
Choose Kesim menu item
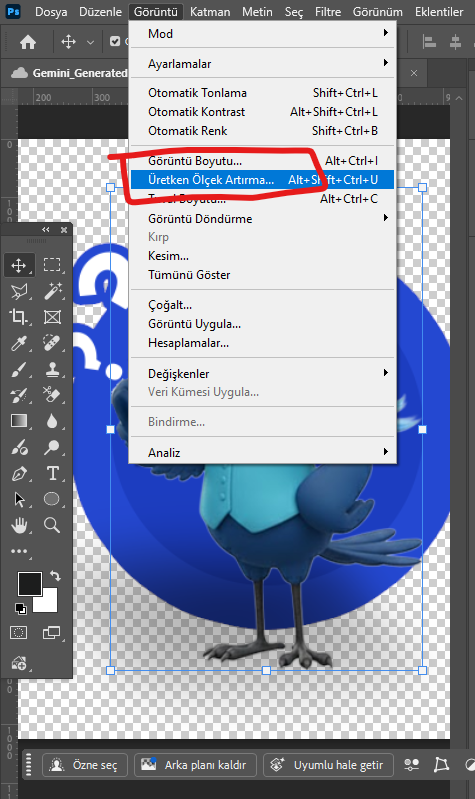click(x=262, y=256)
